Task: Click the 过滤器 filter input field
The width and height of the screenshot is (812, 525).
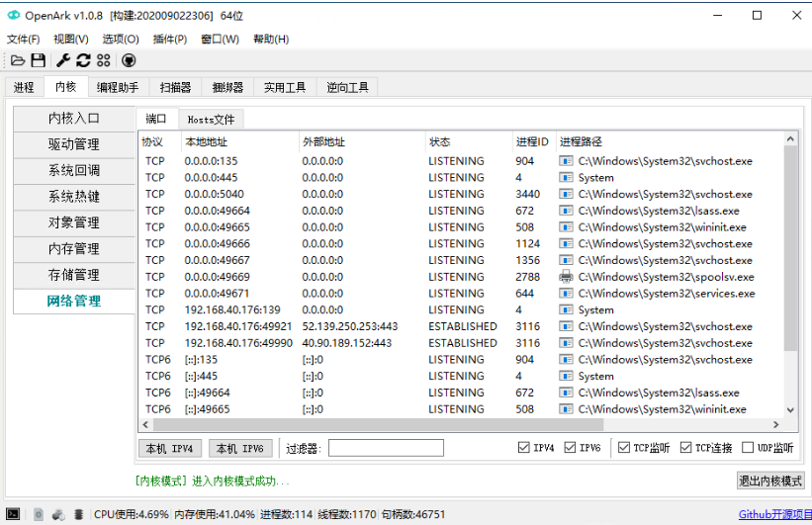Action: [x=386, y=449]
